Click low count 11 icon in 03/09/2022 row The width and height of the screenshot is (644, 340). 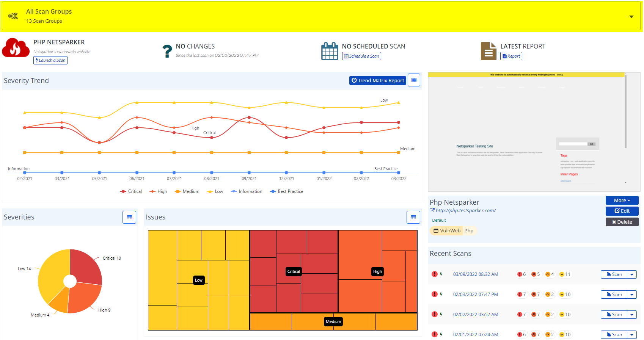tap(562, 274)
